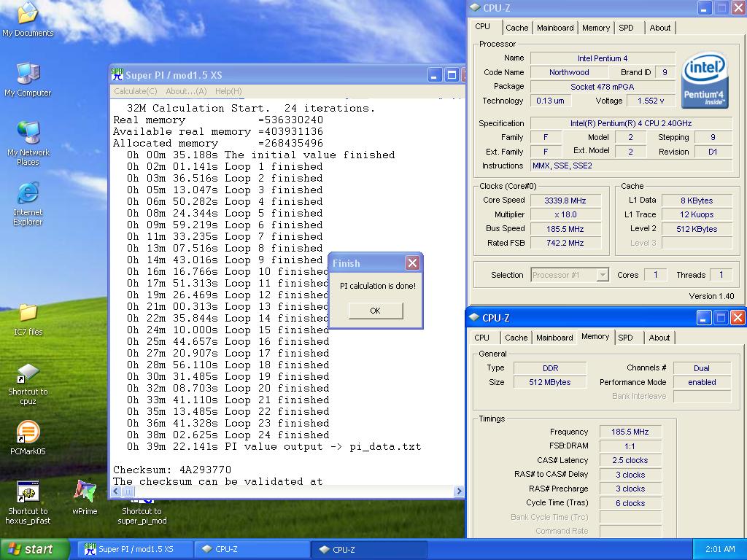747x560 pixels.
Task: Click the 2:01 AM system clock
Action: click(720, 549)
